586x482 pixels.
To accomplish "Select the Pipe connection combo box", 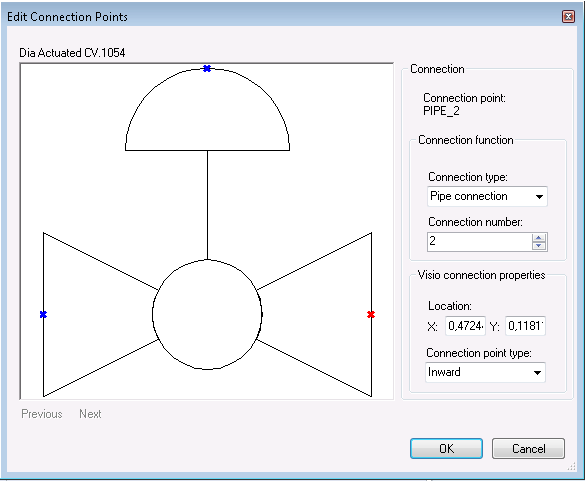I will [x=487, y=197].
